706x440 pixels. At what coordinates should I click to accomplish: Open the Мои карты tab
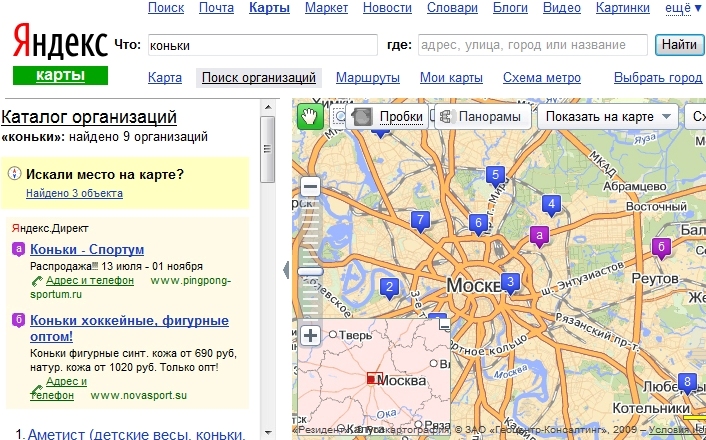(451, 78)
